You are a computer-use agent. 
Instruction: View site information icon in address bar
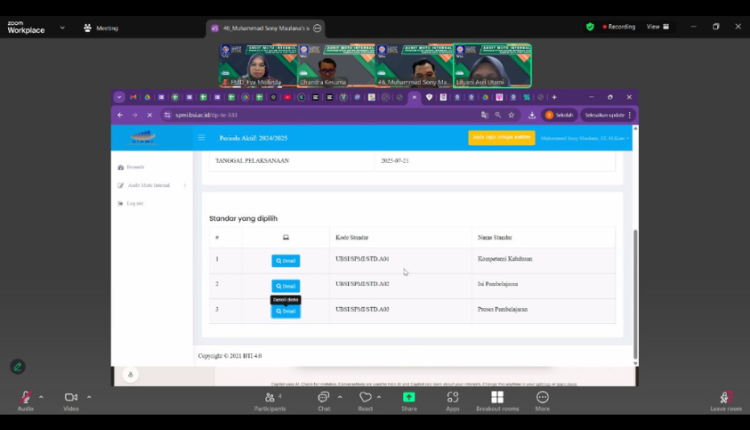[x=167, y=115]
